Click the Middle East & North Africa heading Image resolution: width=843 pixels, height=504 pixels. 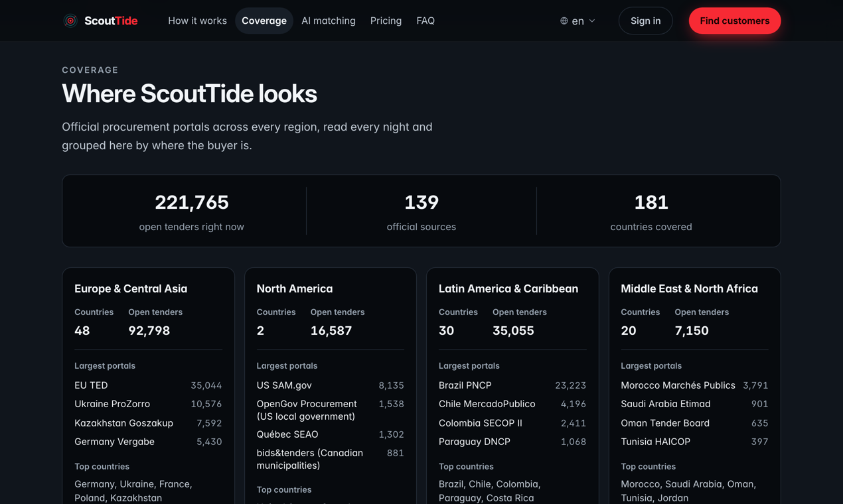coord(689,288)
